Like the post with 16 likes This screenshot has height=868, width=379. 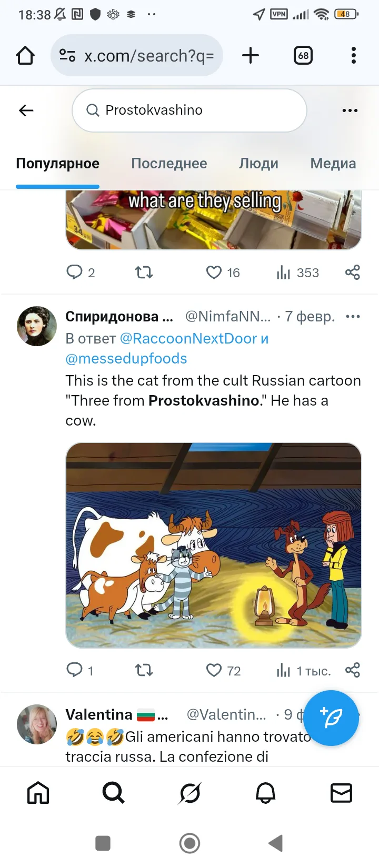214,272
